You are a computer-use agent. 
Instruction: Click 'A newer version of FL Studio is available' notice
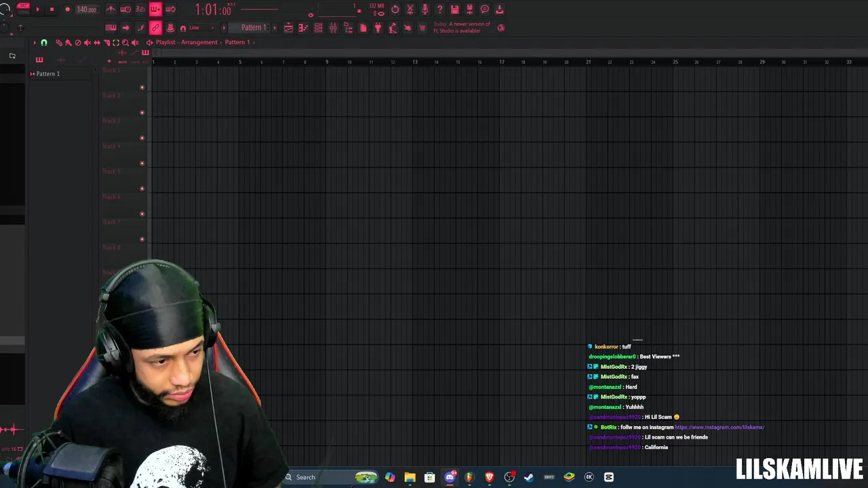[461, 27]
